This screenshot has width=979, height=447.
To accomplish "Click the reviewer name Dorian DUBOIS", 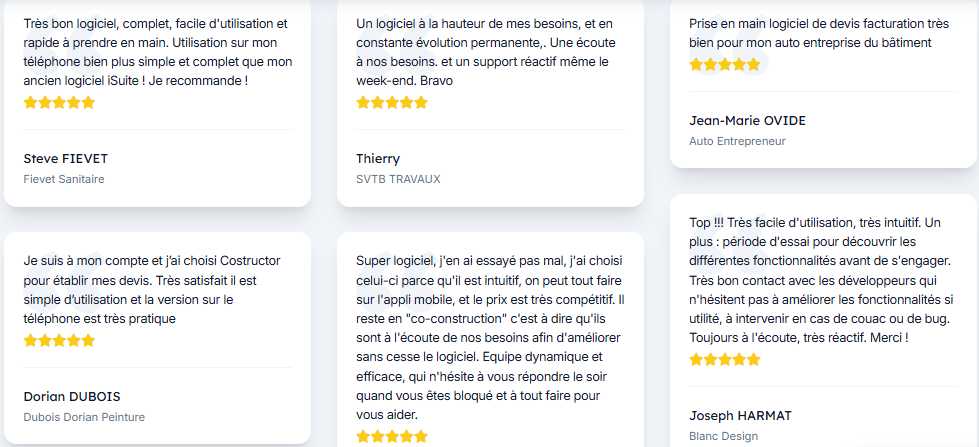I will 72,396.
